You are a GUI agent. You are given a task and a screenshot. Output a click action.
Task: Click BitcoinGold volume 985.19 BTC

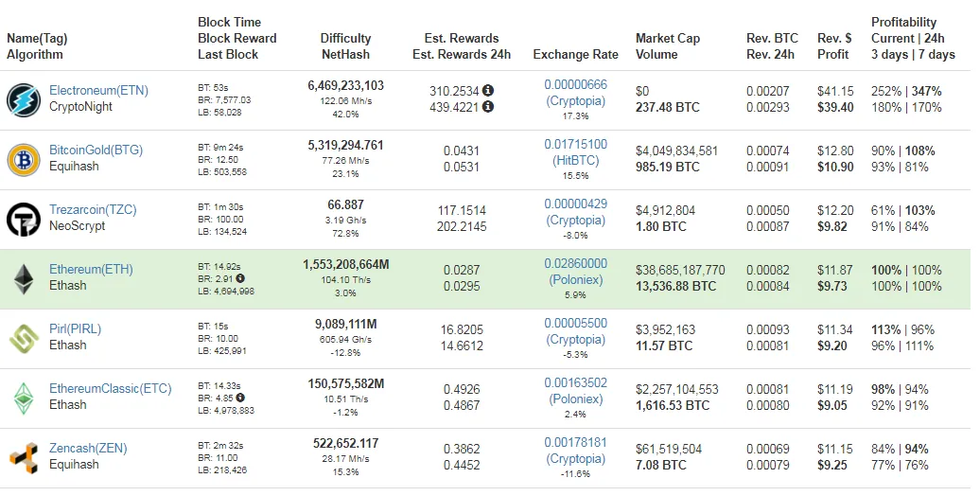pos(668,167)
